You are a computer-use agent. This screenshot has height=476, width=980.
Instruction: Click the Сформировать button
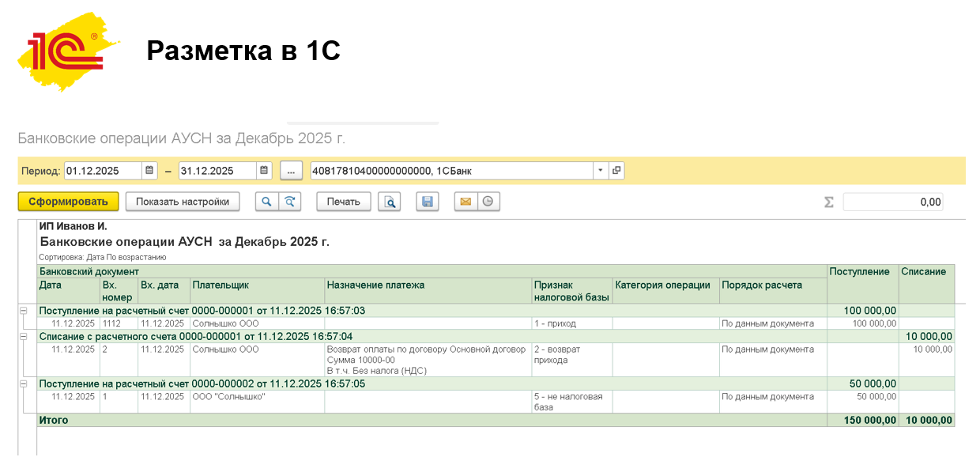click(68, 202)
